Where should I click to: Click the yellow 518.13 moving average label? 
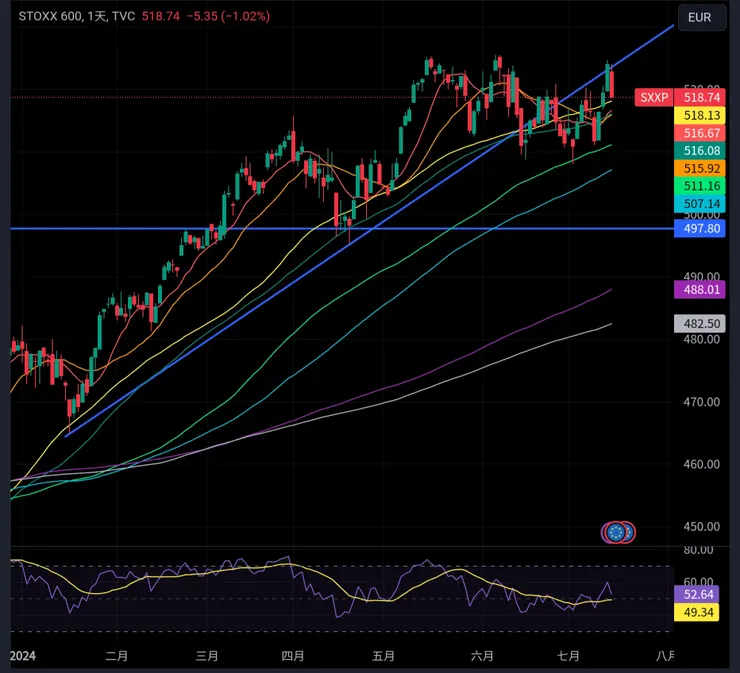[x=699, y=115]
